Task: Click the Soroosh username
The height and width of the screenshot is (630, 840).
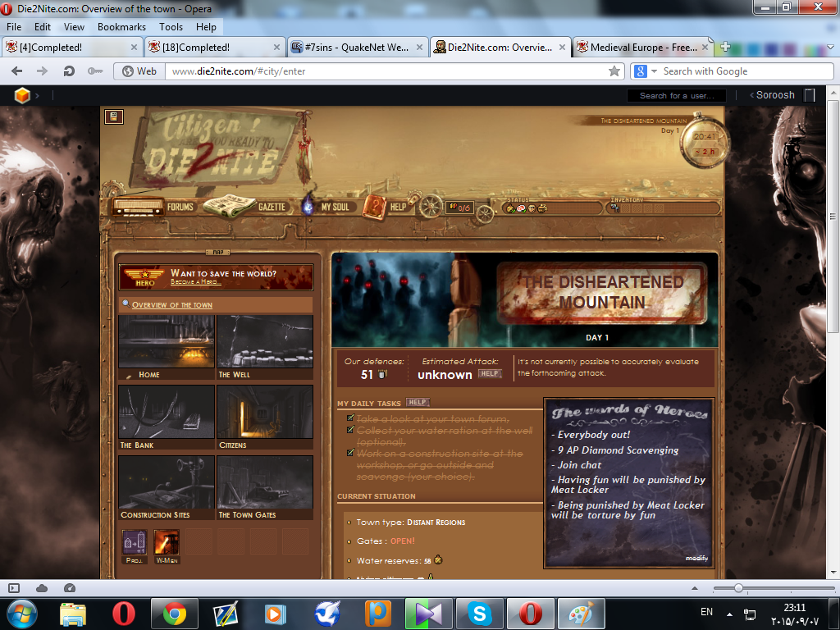Action: [x=774, y=95]
